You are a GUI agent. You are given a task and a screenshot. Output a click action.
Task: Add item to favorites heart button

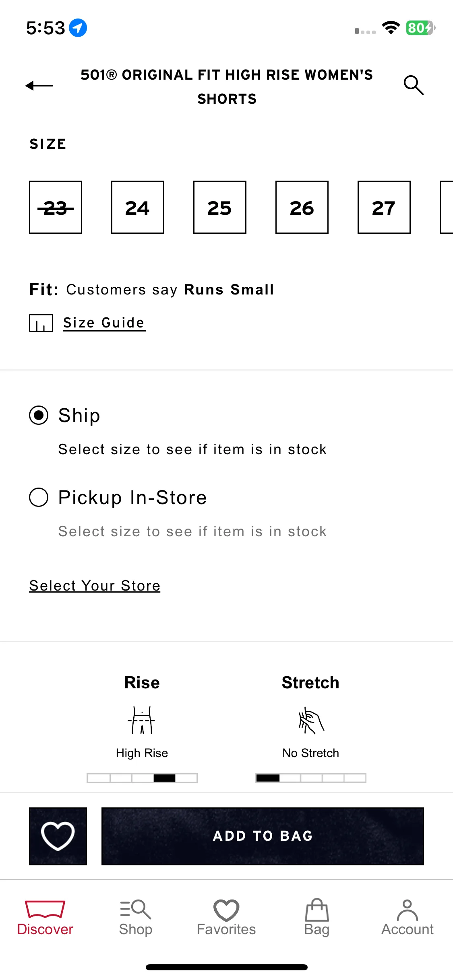58,836
